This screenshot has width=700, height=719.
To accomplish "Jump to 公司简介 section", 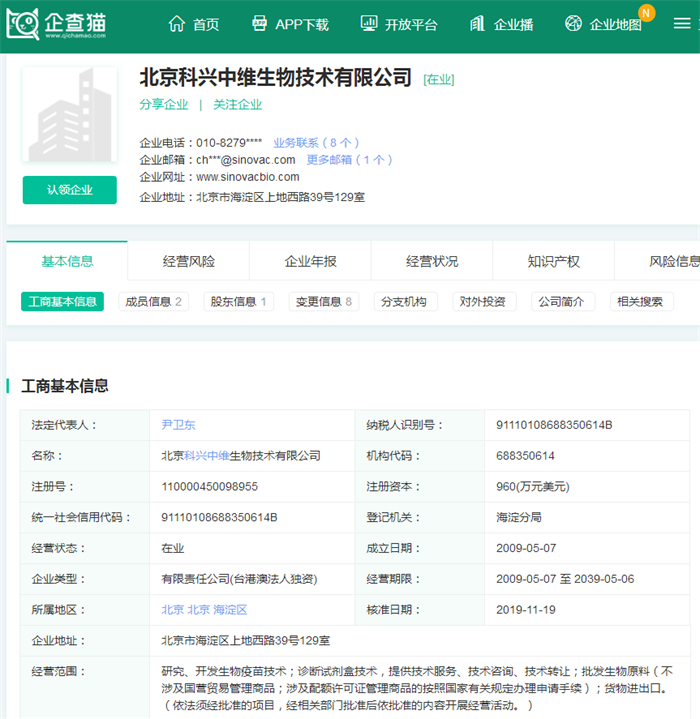I will pyautogui.click(x=561, y=302).
